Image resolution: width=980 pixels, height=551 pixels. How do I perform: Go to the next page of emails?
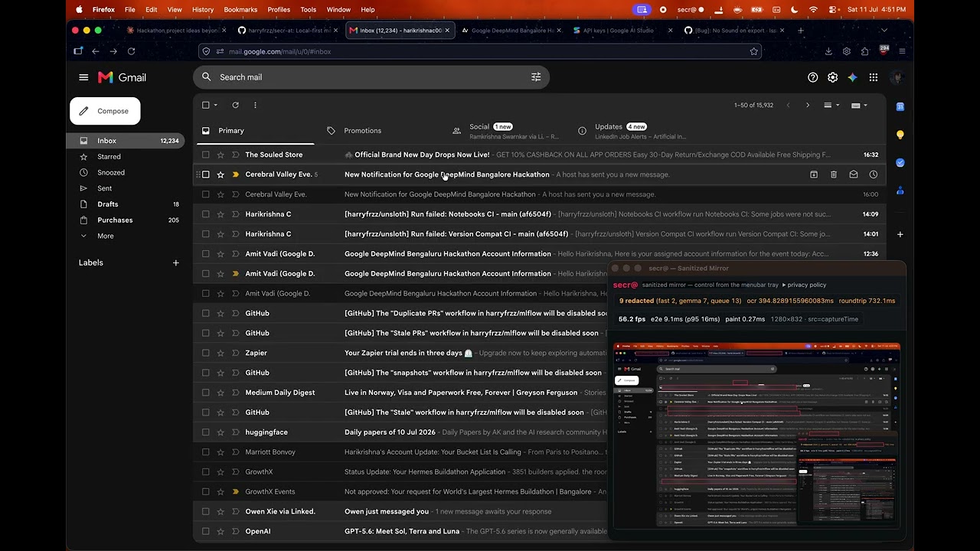pos(807,105)
